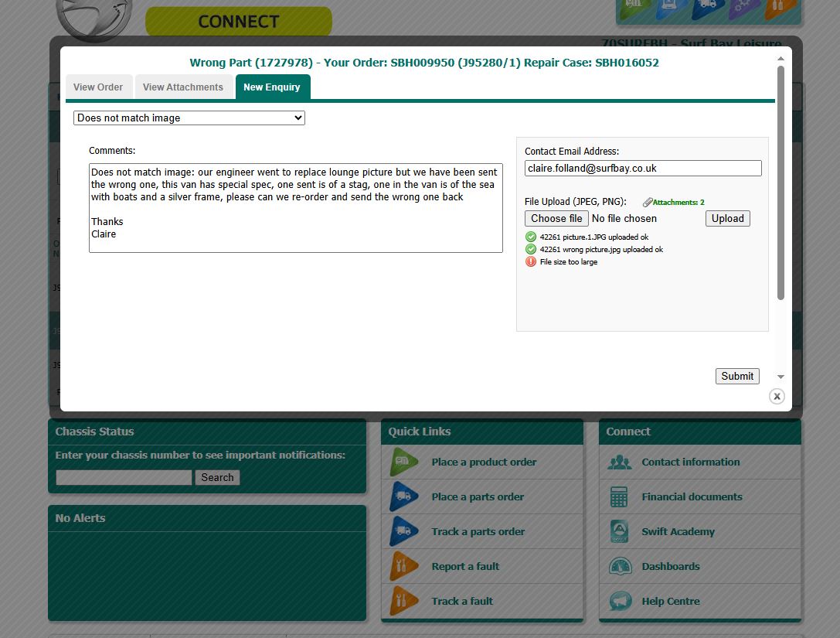Viewport: 840px width, 638px height.
Task: Switch to the View Order tab
Action: pos(98,87)
